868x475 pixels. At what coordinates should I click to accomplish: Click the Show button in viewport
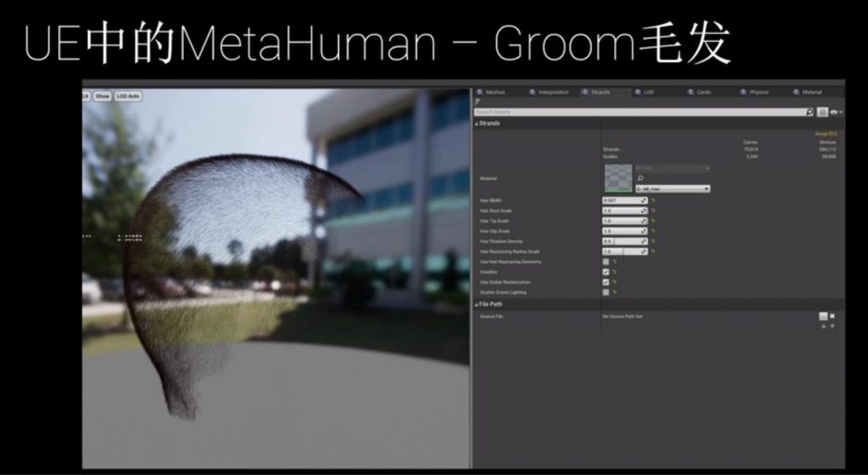[103, 97]
